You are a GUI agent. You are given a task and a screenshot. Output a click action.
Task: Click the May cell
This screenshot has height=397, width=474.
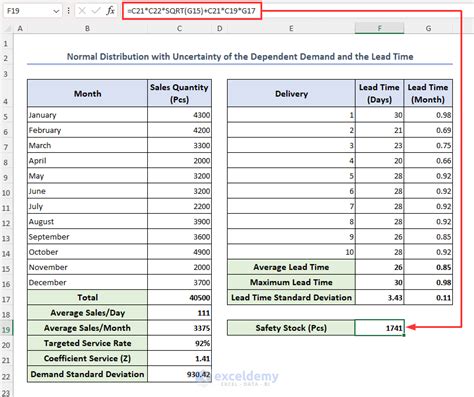(87, 176)
